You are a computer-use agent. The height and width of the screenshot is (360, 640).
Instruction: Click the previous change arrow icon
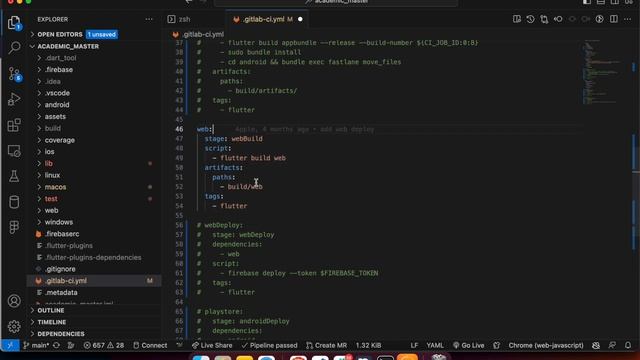pos(558,19)
